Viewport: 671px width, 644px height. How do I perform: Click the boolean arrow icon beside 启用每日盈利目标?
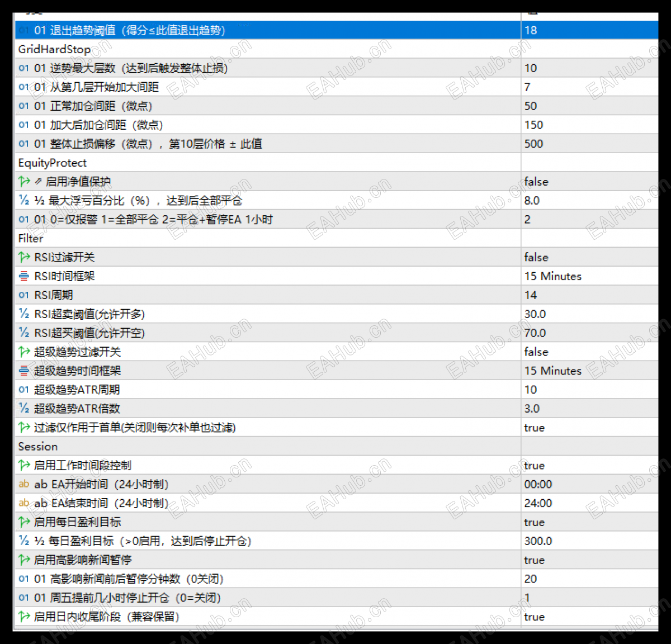tap(23, 522)
